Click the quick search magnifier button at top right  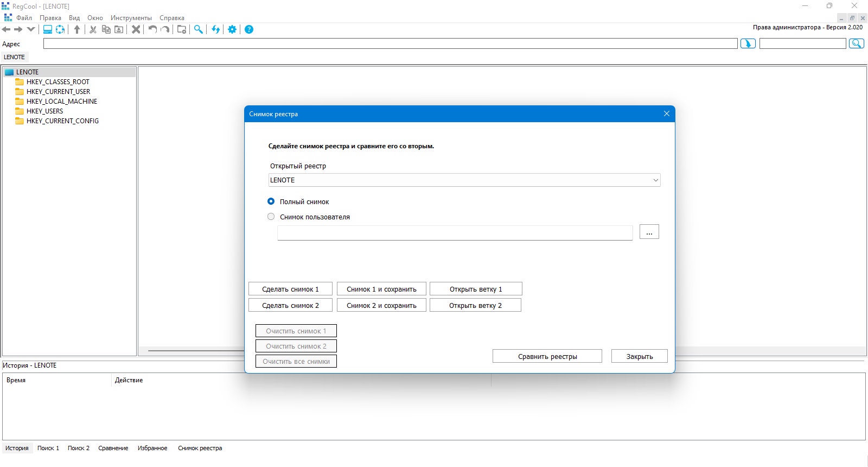[x=857, y=43]
